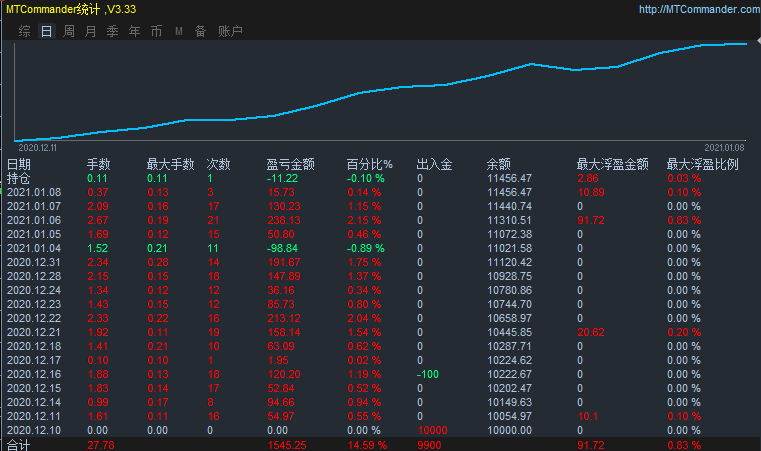
Task: Select the 2020.12.24 date row
Action: coord(34,291)
